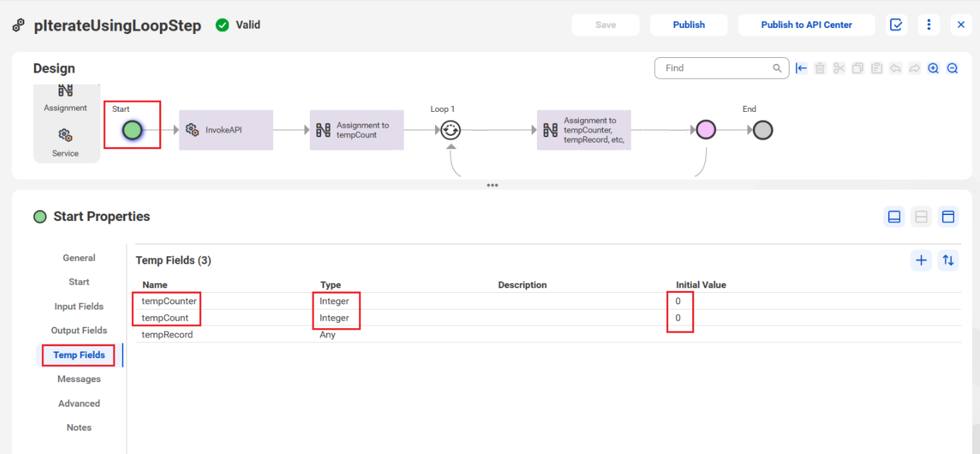This screenshot has width=980, height=454.
Task: Click initial value 0 for tempCounter
Action: coord(678,301)
